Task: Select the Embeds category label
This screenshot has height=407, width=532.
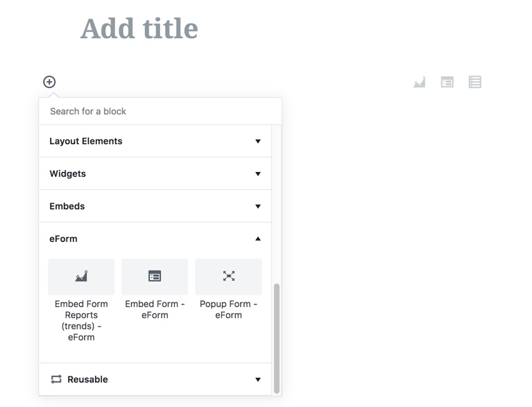Action: click(67, 207)
